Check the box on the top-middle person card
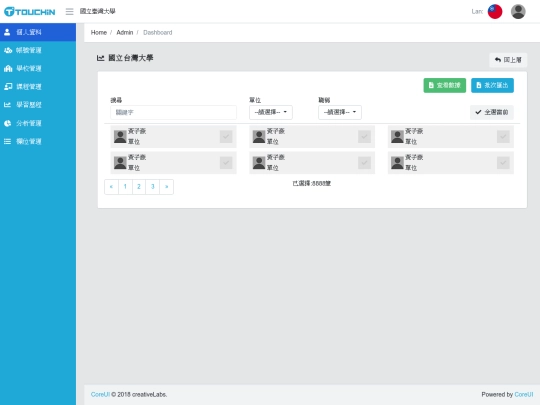540x405 pixels. (364, 137)
